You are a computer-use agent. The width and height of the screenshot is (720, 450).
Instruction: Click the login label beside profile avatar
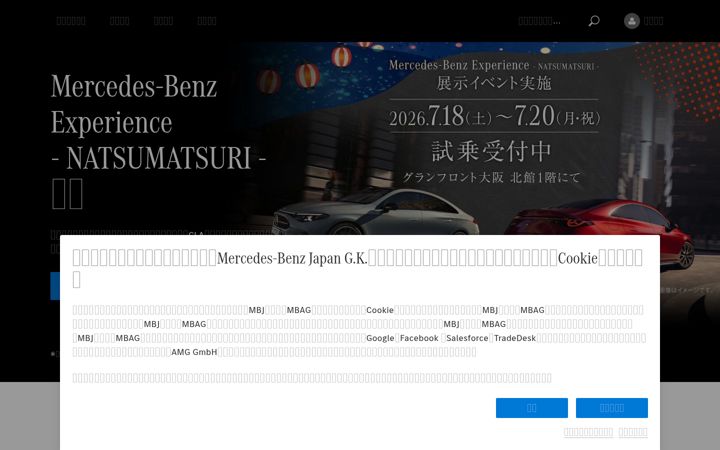[653, 21]
